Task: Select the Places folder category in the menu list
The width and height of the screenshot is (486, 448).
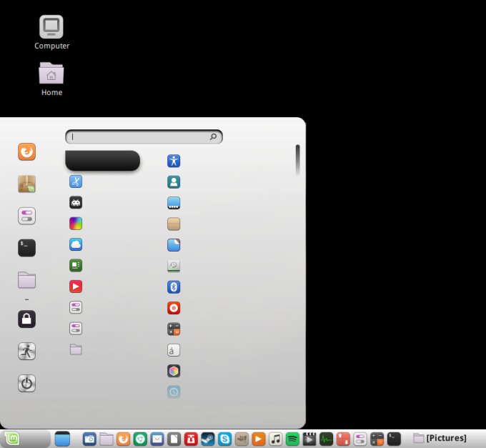Action: point(76,349)
